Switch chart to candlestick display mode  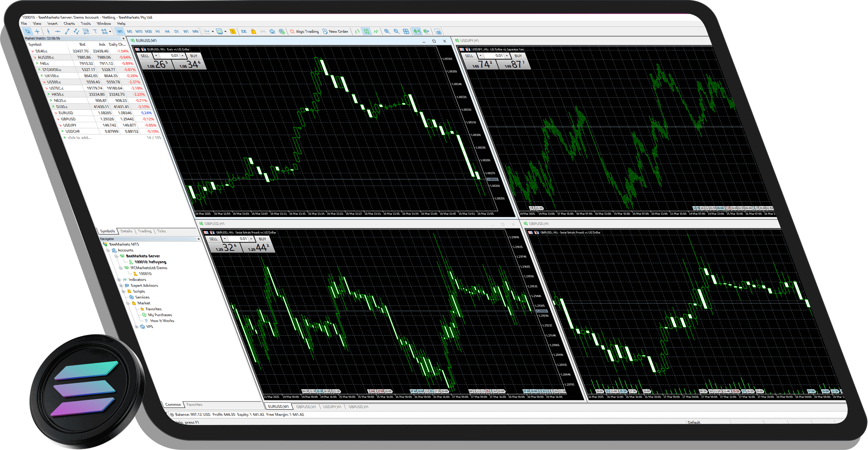pyautogui.click(x=367, y=31)
